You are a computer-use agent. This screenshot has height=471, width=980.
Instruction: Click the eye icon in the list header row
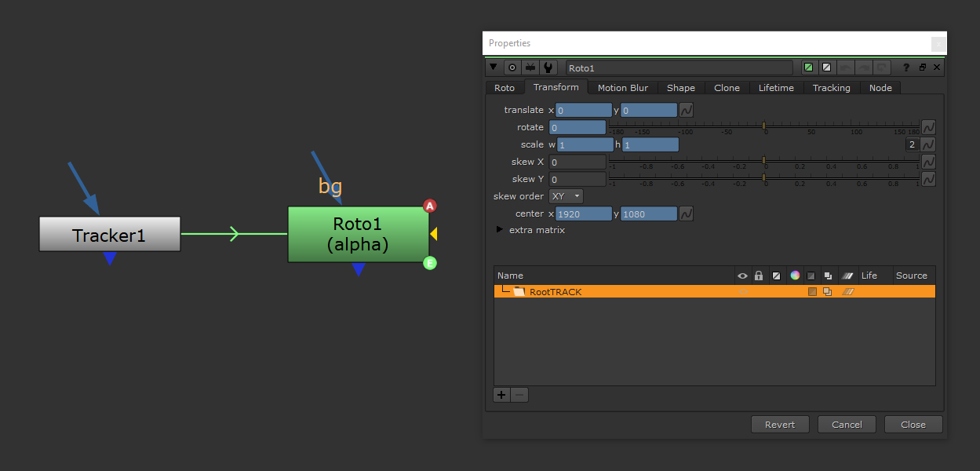point(742,276)
